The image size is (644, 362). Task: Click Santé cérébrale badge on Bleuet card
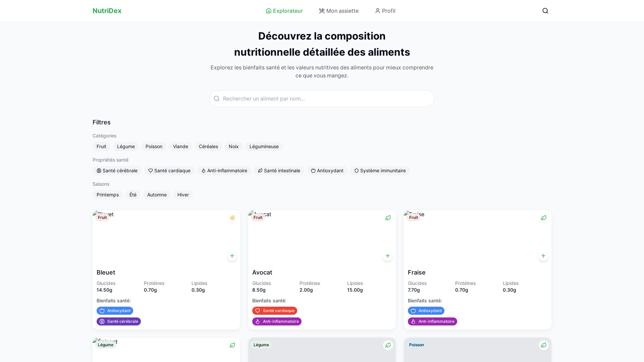pyautogui.click(x=119, y=321)
